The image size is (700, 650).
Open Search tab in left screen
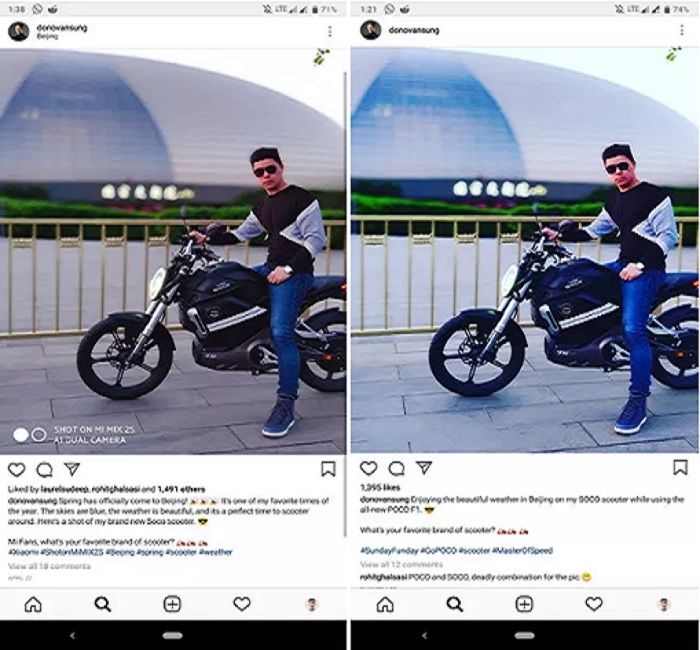103,604
